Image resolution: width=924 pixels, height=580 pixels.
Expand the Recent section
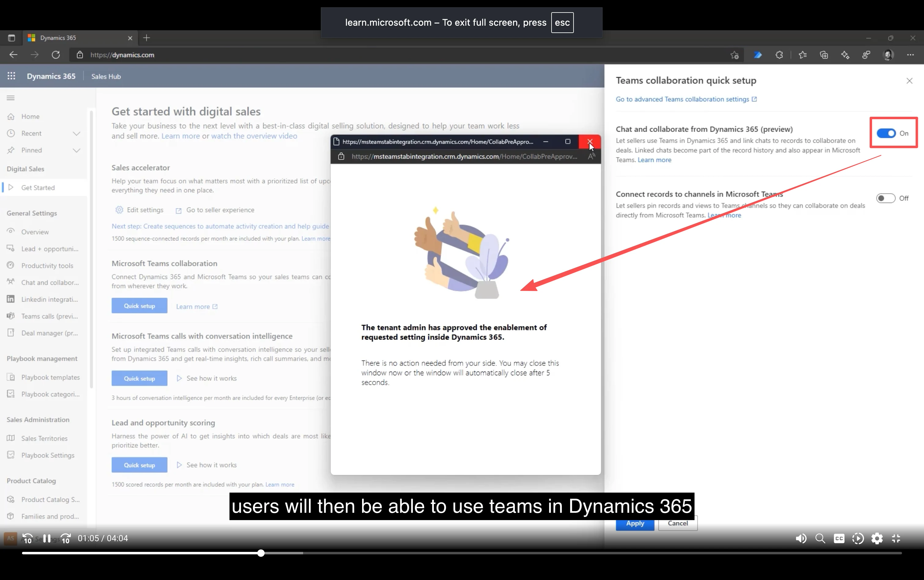76,134
